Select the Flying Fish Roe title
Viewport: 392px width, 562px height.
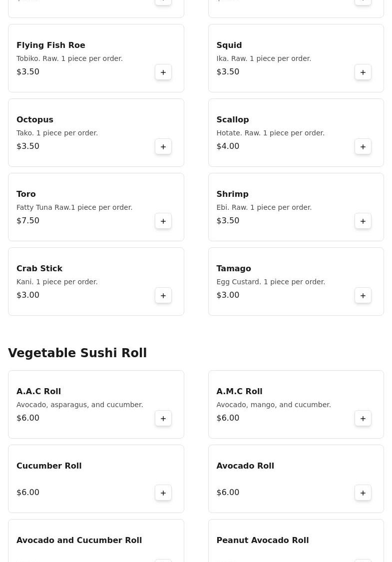click(x=51, y=45)
